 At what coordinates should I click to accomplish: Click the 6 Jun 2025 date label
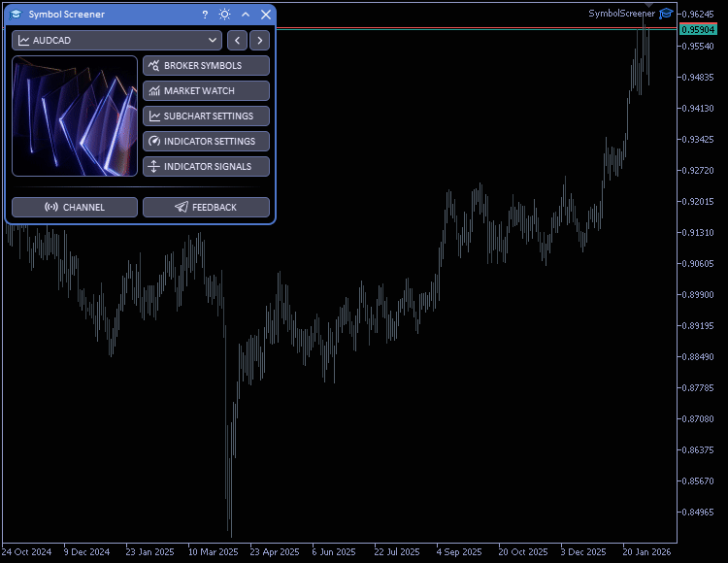(x=334, y=552)
